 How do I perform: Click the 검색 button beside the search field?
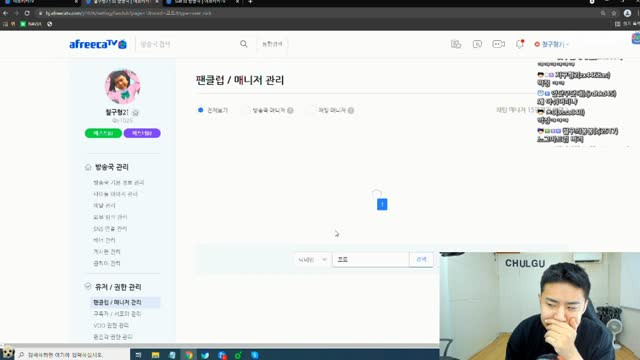421,259
